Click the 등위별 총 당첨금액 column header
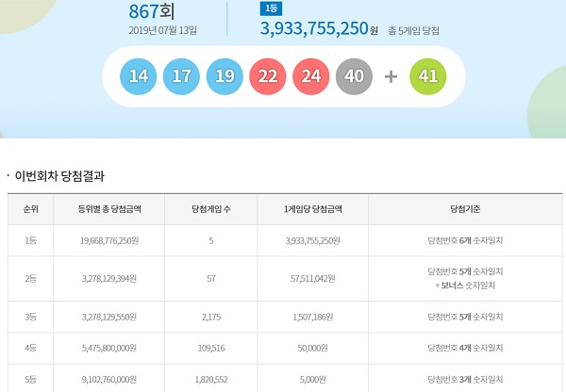The image size is (566, 392). 109,209
